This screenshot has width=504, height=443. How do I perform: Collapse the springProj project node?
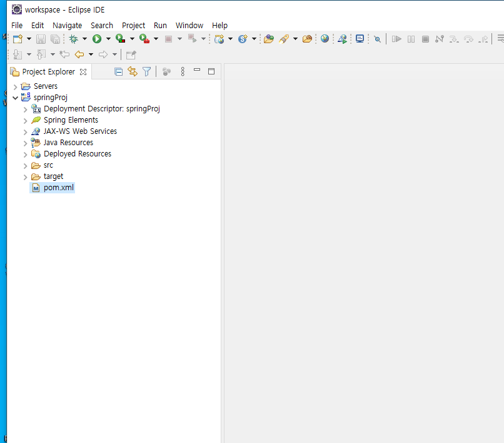[x=15, y=98]
